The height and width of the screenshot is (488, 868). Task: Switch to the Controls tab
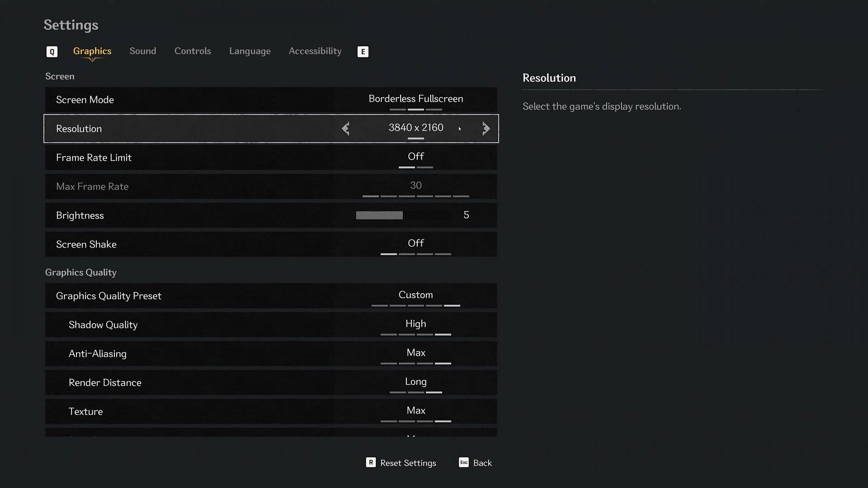(193, 51)
